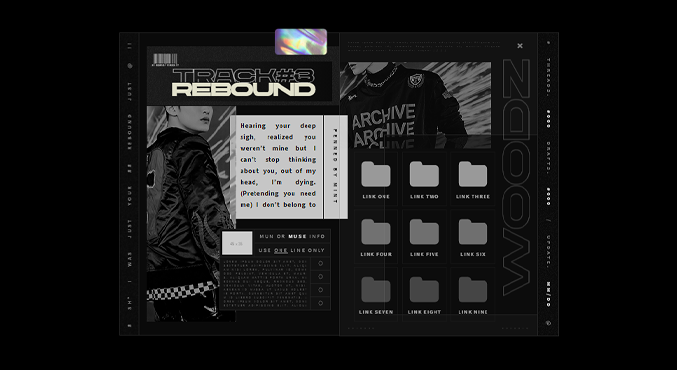Image resolution: width=677 pixels, height=370 pixels.
Task: Select the first circle button beside lorem text
Action: [320, 263]
